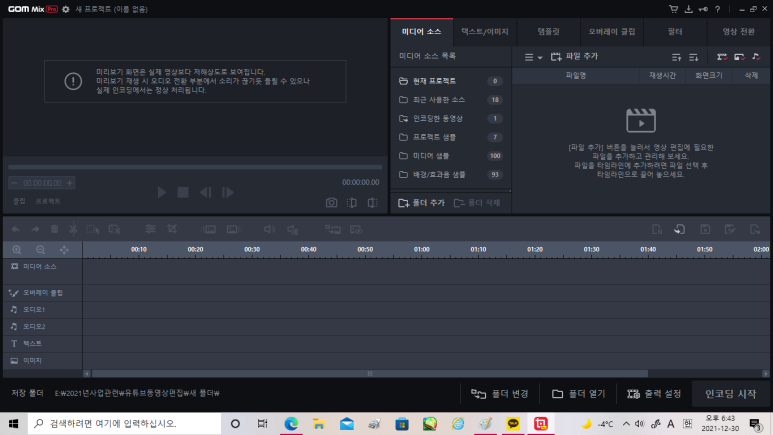Image resolution: width=773 pixels, height=435 pixels.
Task: Click 화면크기 column header
Action: [708, 75]
